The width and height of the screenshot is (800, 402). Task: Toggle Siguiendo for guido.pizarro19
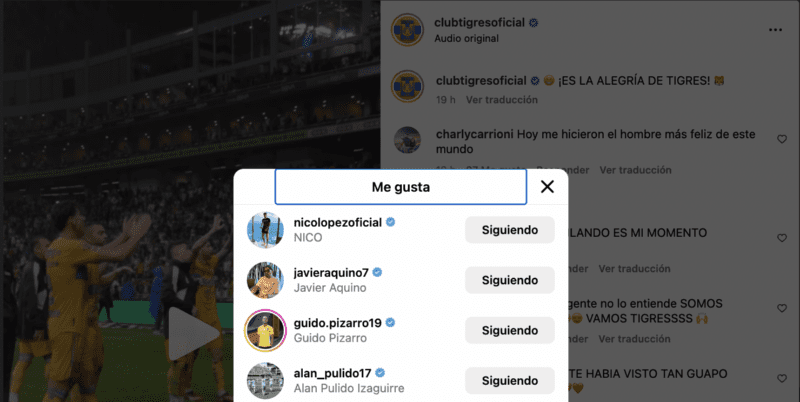tap(510, 331)
